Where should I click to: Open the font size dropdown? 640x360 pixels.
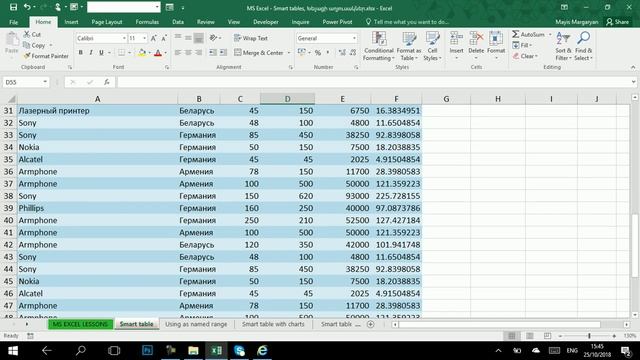[144, 38]
